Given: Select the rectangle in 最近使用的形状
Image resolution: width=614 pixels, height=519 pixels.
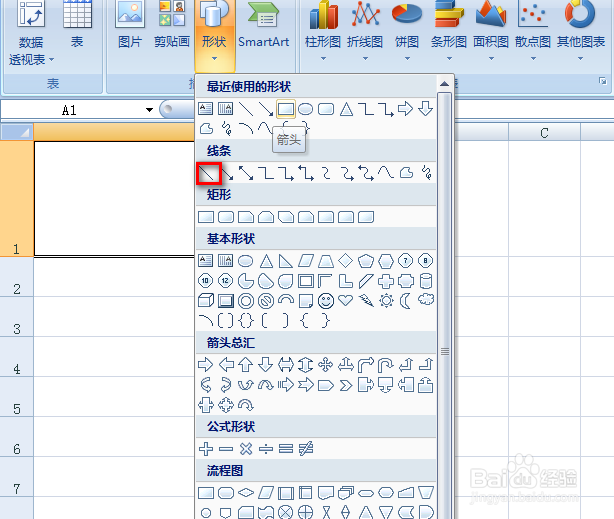Looking at the screenshot, I should (x=286, y=109).
